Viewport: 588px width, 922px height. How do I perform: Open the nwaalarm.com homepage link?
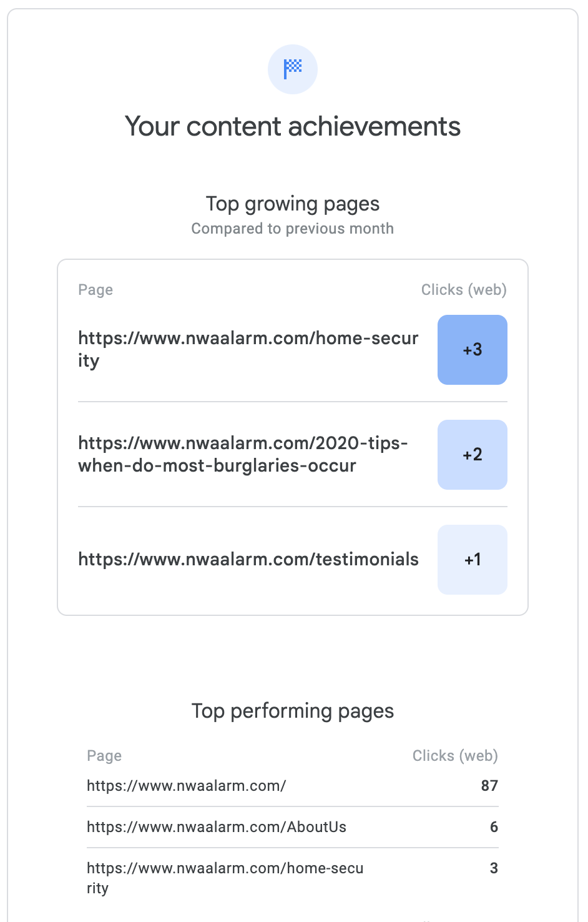(x=186, y=786)
